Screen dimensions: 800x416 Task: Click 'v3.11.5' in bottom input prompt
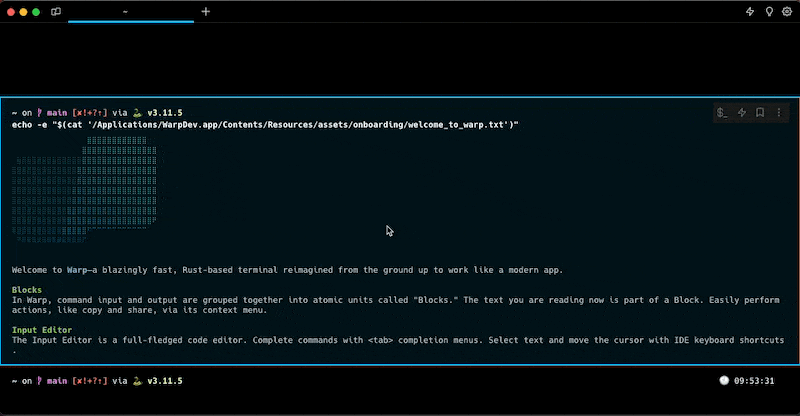point(165,381)
